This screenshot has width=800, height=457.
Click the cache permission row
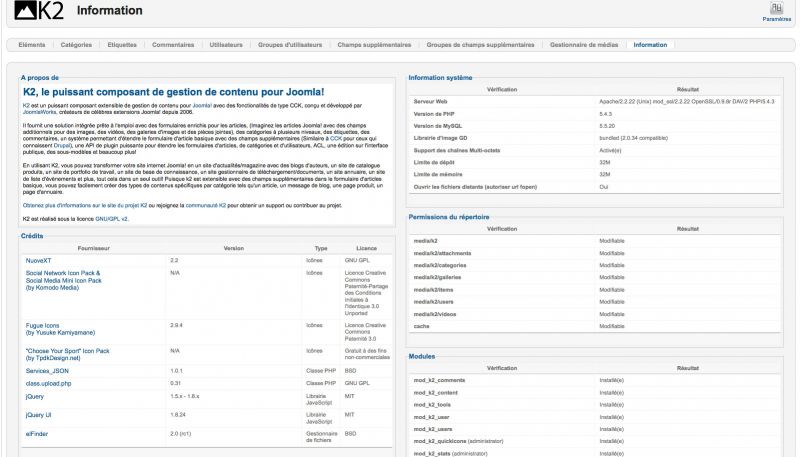click(x=594, y=326)
